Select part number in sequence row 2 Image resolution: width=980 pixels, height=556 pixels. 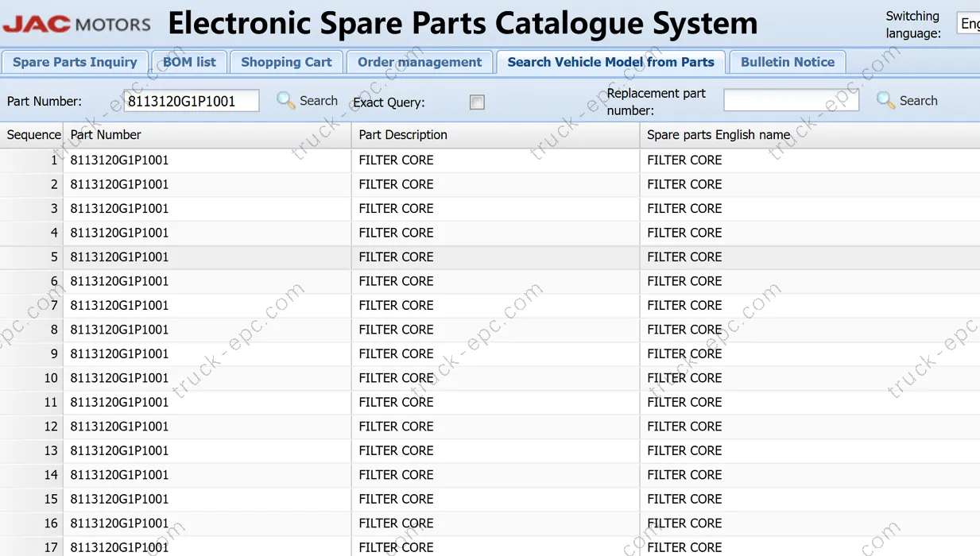(x=119, y=184)
